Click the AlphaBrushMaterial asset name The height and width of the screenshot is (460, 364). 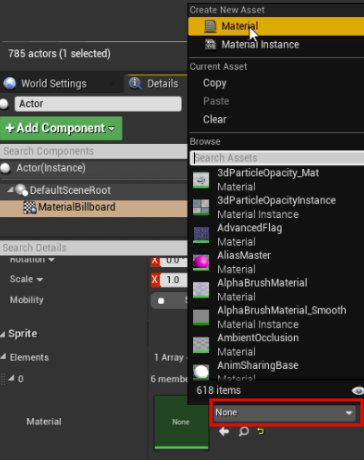point(262,283)
